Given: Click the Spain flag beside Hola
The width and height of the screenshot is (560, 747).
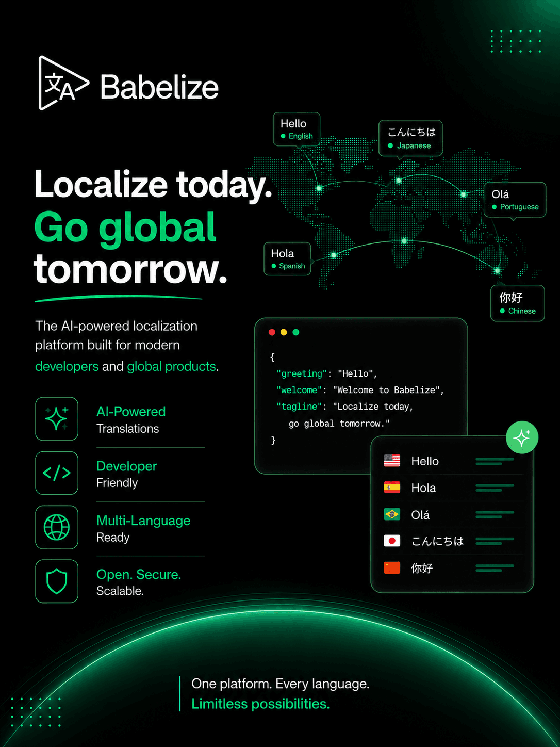Looking at the screenshot, I should pos(392,488).
